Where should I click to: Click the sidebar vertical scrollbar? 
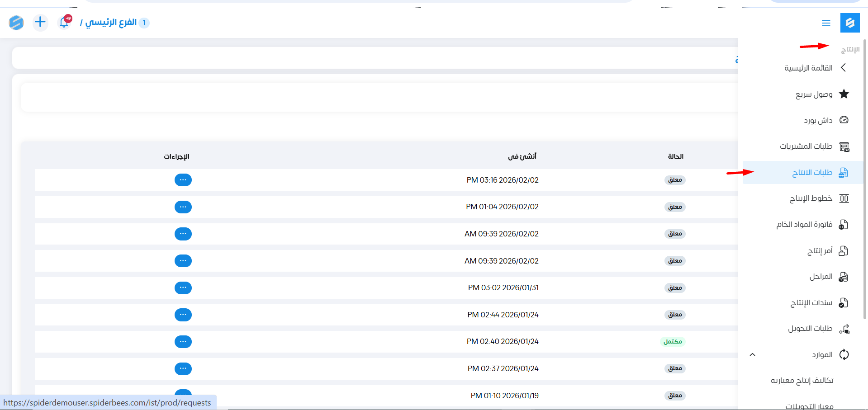pyautogui.click(x=865, y=181)
